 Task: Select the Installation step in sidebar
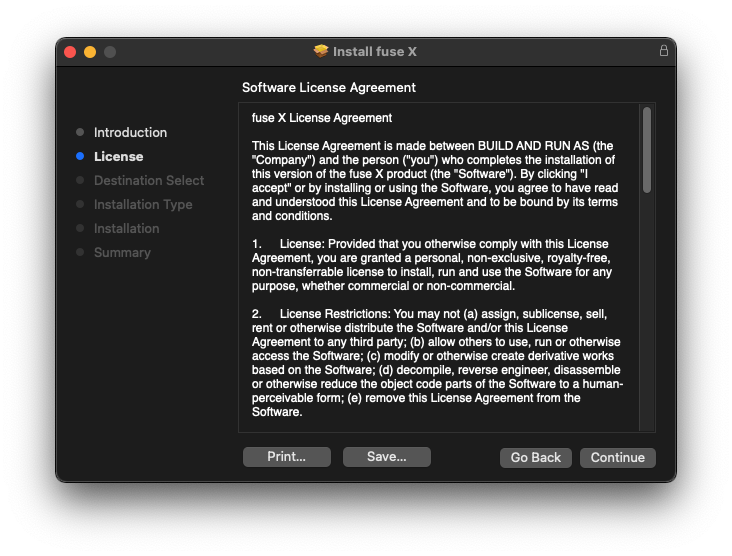(127, 229)
